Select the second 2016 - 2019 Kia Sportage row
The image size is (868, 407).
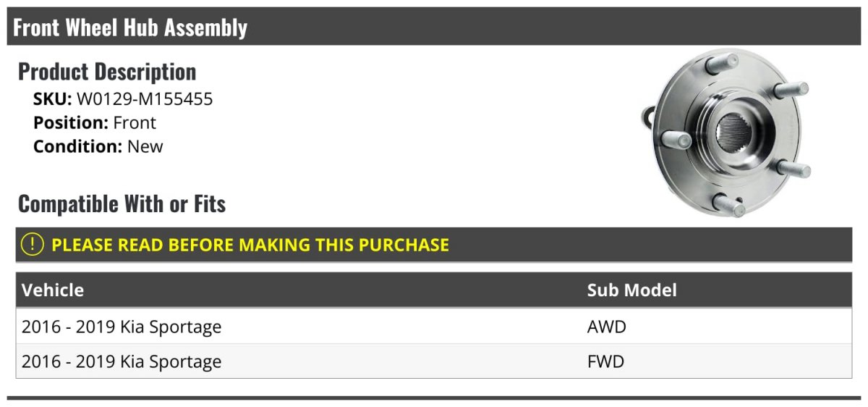point(122,361)
